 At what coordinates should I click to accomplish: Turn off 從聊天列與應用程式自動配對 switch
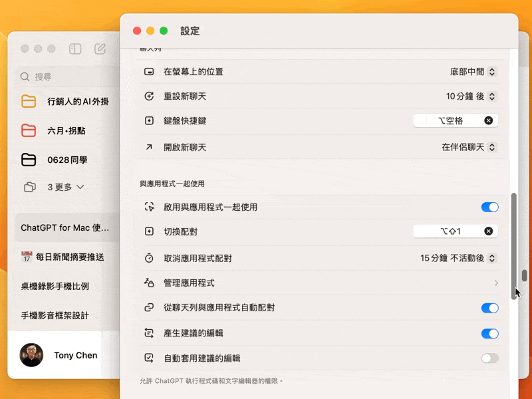(489, 308)
